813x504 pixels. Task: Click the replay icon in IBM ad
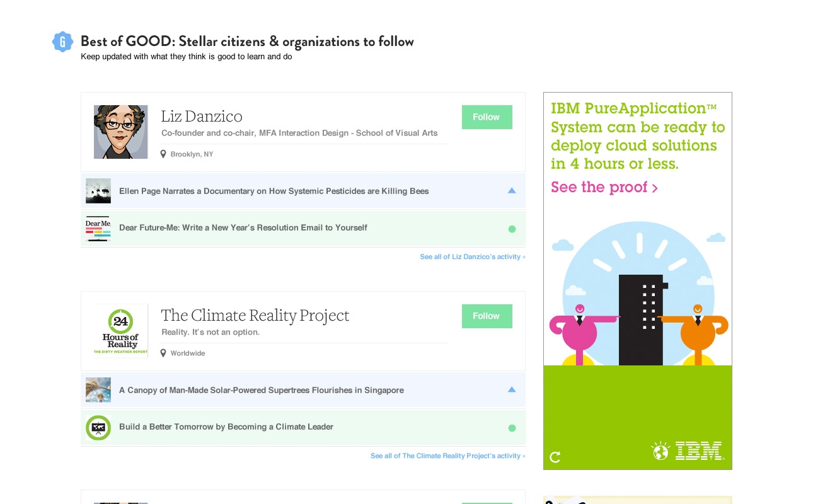coord(555,457)
